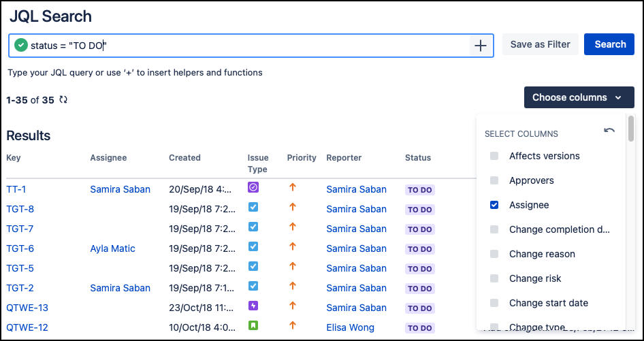Uncheck the Assignee column checkbox
644x341 pixels.
(494, 205)
